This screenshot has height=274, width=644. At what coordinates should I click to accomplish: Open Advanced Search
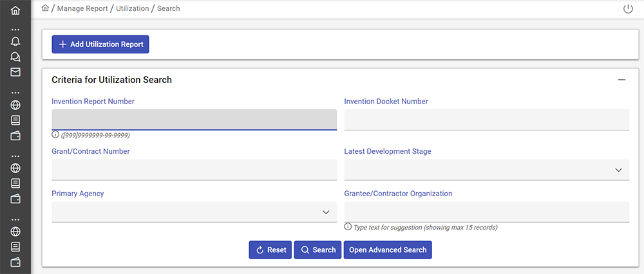click(388, 250)
